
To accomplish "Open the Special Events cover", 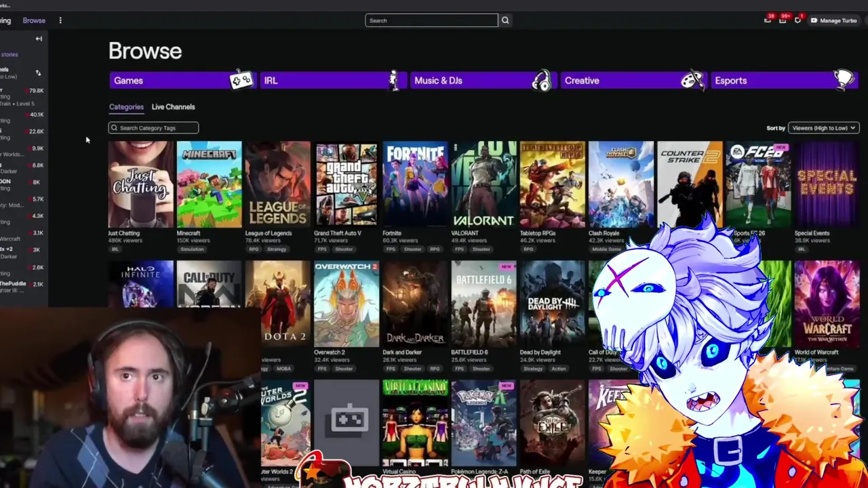I will tap(827, 184).
